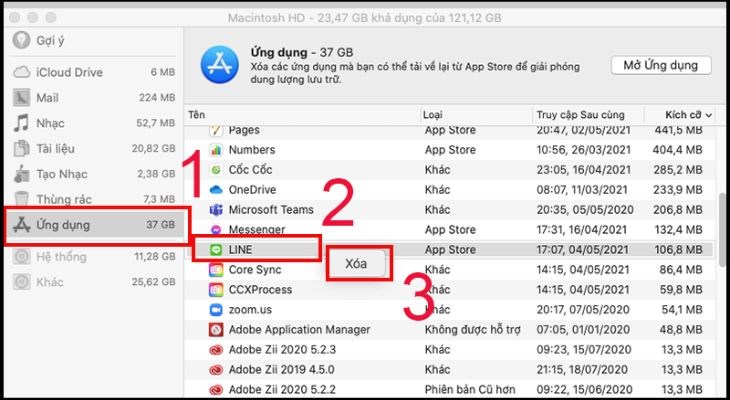Click the 404,4 MB size cell
Image resolution: width=730 pixels, height=400 pixels.
pyautogui.click(x=678, y=150)
